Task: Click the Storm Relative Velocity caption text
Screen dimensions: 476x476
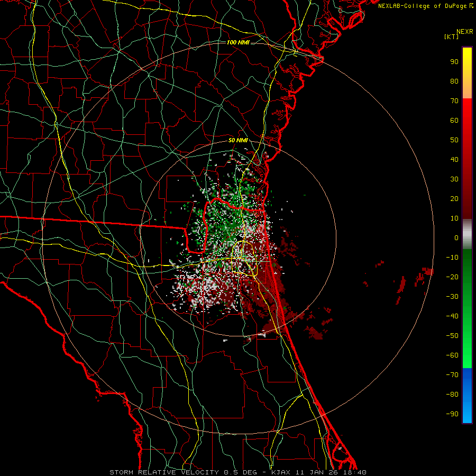Action: click(x=238, y=472)
